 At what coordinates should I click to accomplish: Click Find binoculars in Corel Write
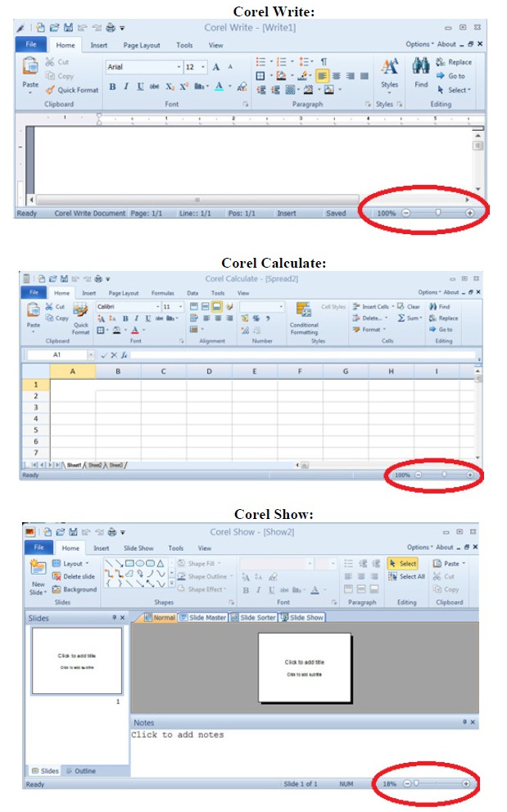pyautogui.click(x=421, y=65)
